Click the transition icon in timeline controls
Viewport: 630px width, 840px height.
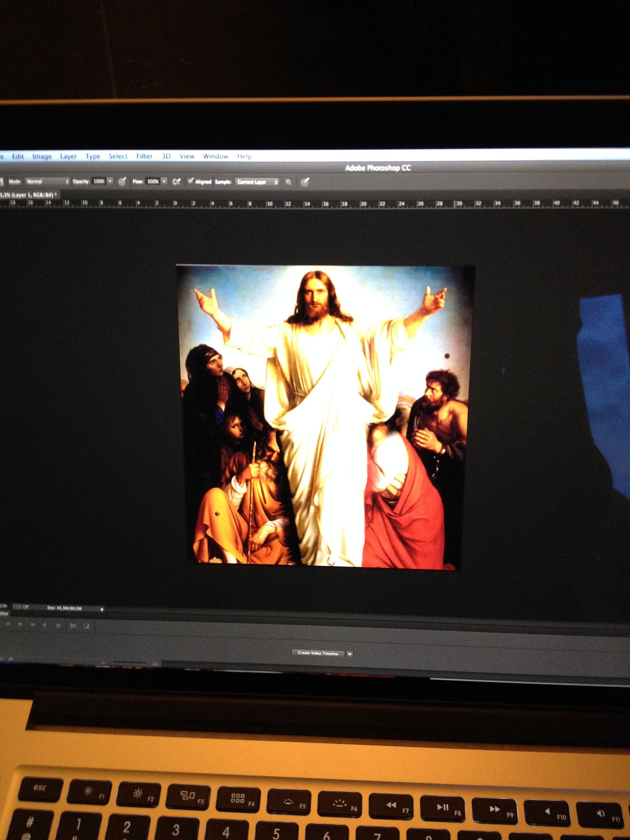(x=86, y=625)
